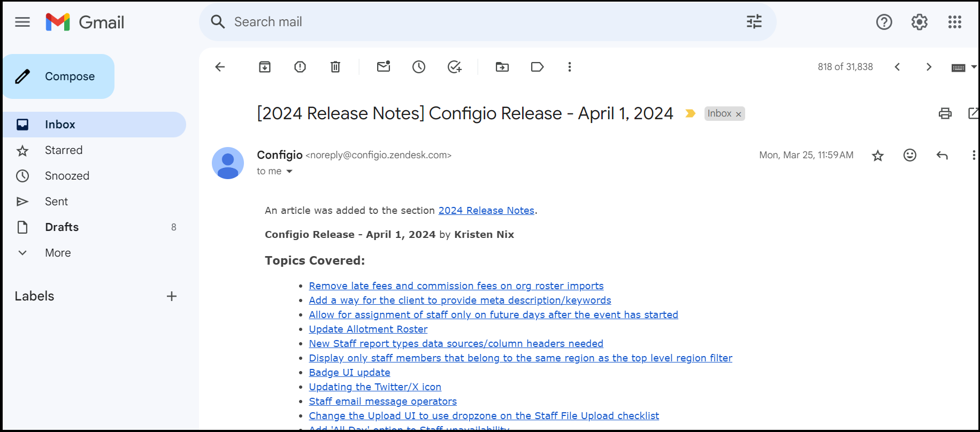Create a new label plus button
Image resolution: width=980 pixels, height=432 pixels.
[x=172, y=296]
